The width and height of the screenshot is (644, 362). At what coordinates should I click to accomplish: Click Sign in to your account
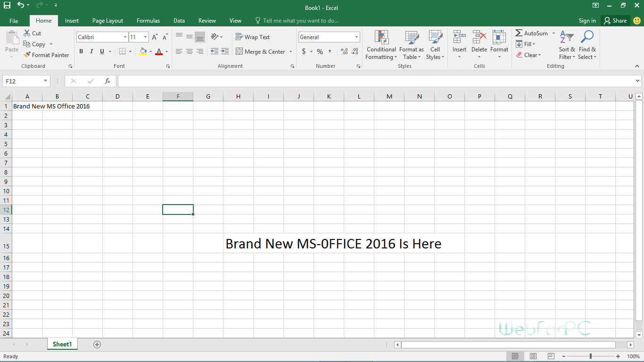tap(587, 21)
